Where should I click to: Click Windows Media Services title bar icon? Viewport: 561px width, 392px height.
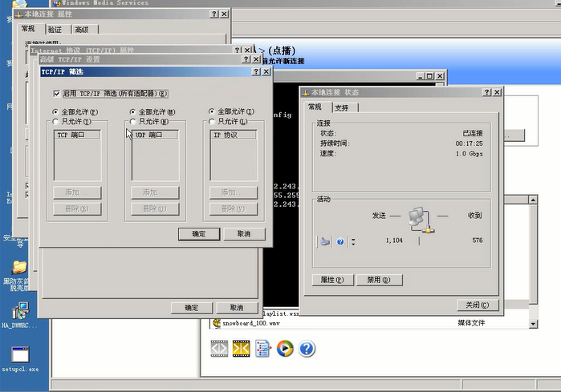coord(56,3)
